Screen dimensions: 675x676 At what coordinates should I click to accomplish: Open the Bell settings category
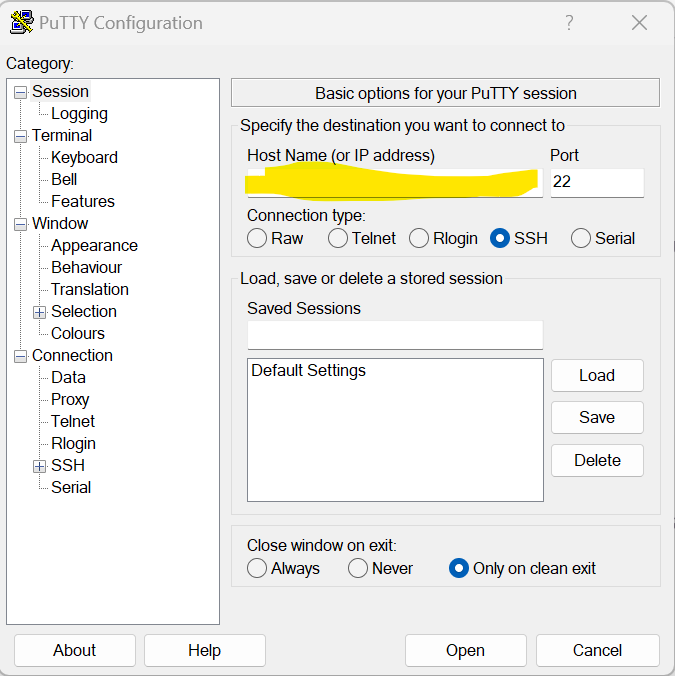(x=64, y=179)
